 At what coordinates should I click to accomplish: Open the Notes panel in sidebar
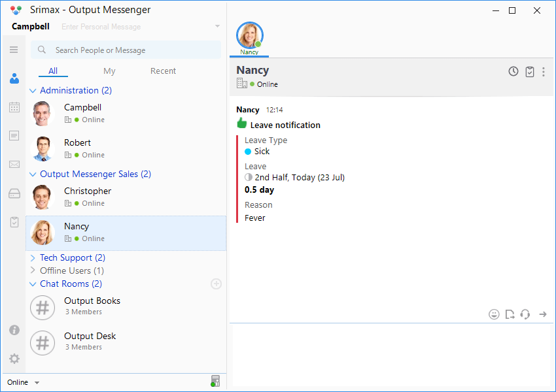point(14,136)
